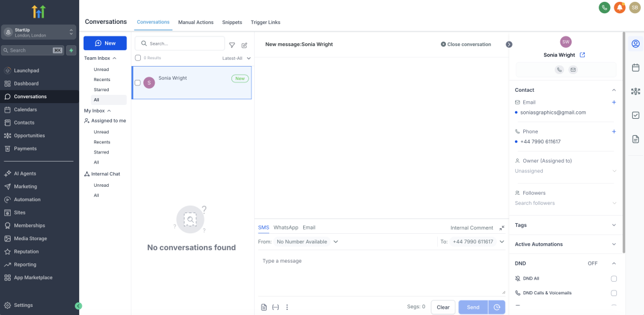Click the email icon under Sonia Wright
The height and width of the screenshot is (315, 644).
[573, 70]
